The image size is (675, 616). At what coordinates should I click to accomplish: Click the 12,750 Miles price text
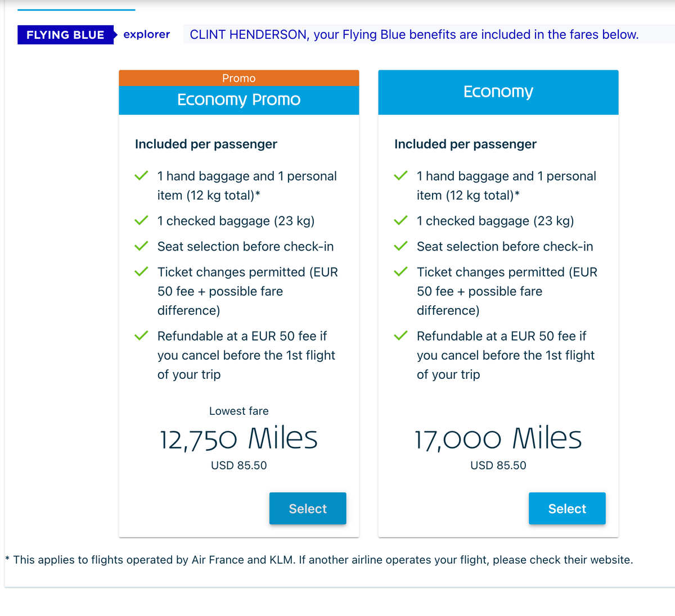[238, 439]
